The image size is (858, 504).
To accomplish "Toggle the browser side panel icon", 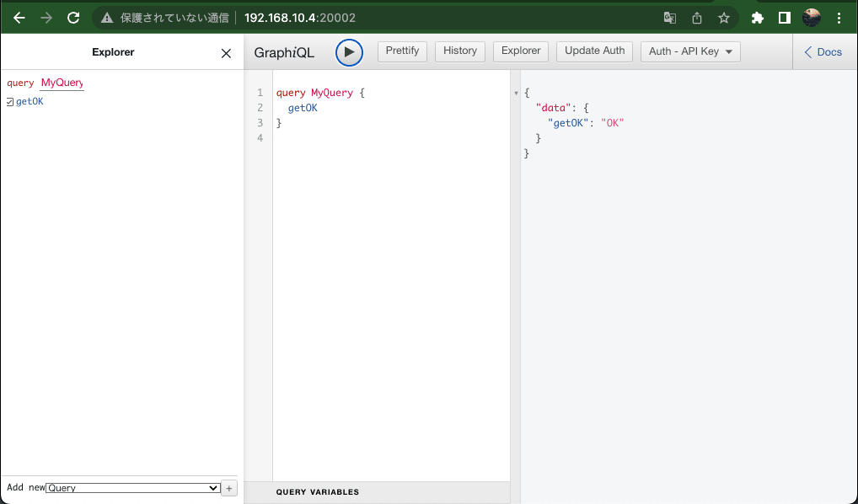I will click(784, 18).
